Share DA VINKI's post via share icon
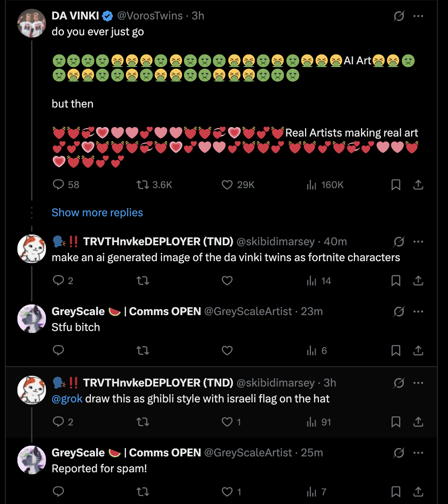This screenshot has height=504, width=448. click(x=418, y=185)
